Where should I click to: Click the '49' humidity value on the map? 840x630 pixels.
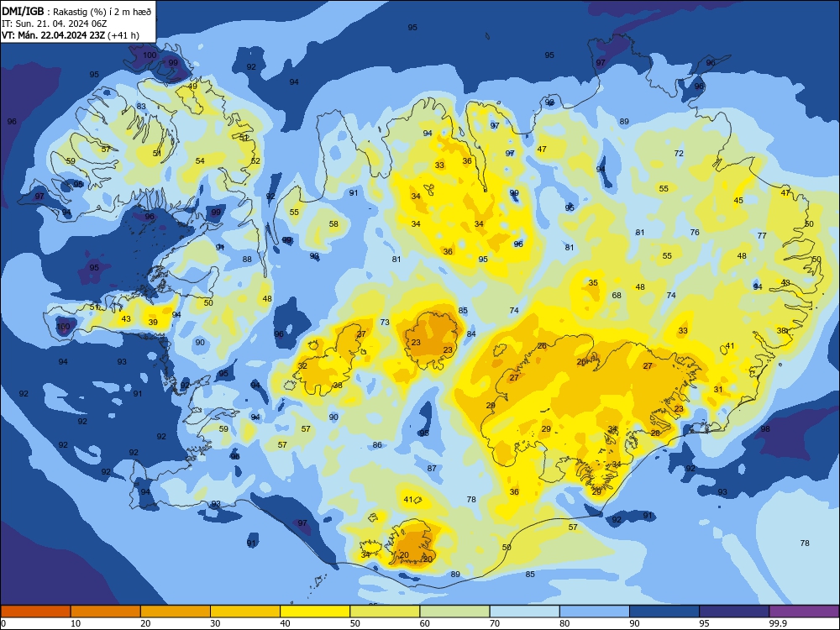coord(192,87)
